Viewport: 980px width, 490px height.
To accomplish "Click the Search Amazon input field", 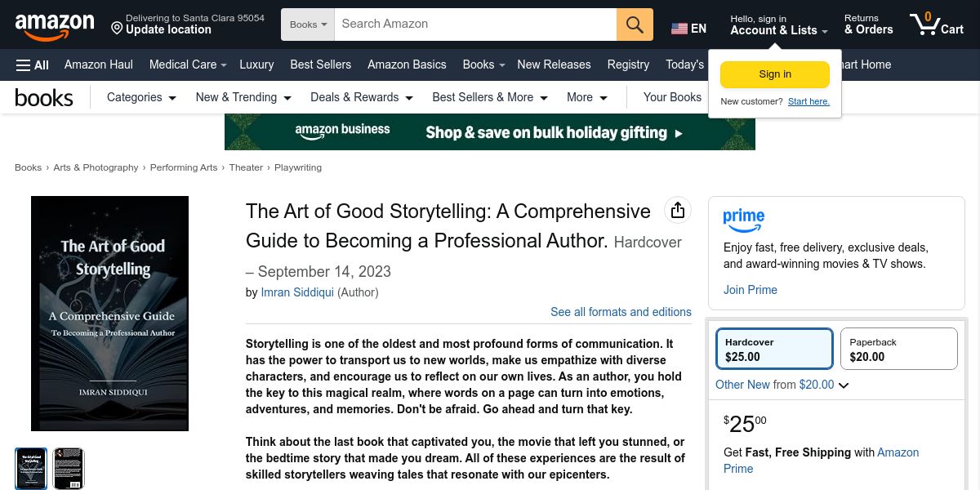I will pyautogui.click(x=475, y=24).
